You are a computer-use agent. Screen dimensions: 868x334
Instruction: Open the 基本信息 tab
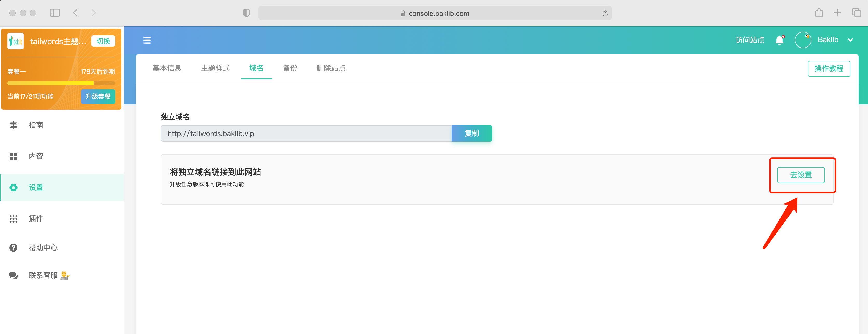coord(167,68)
